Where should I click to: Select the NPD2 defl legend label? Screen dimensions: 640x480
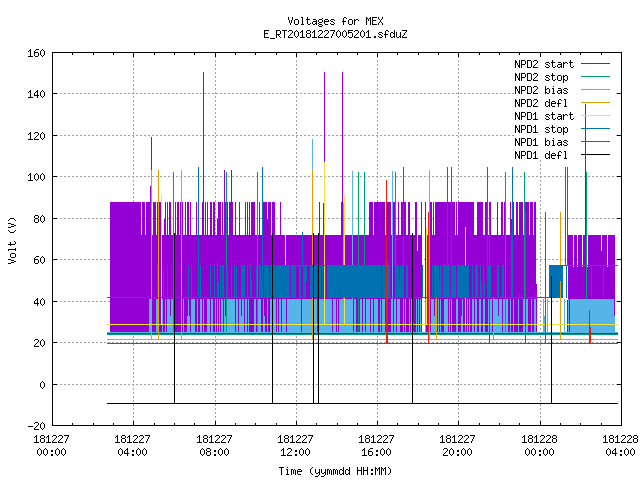pyautogui.click(x=541, y=103)
